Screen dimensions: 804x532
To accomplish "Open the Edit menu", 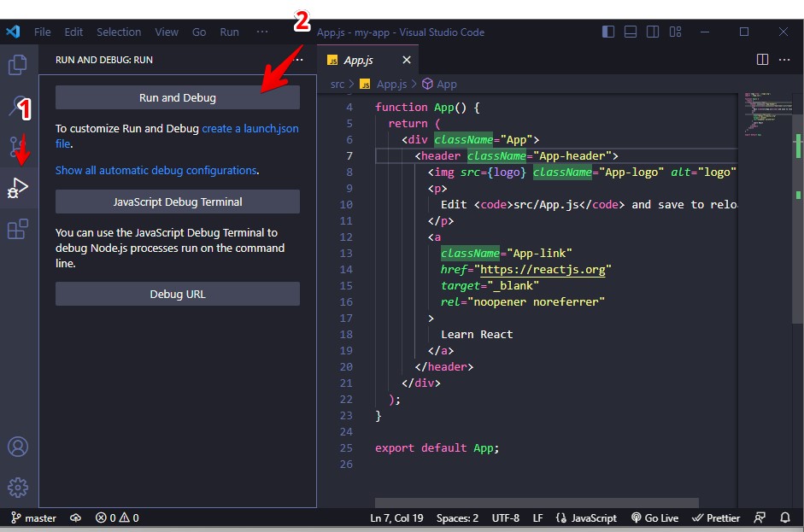I will point(73,32).
